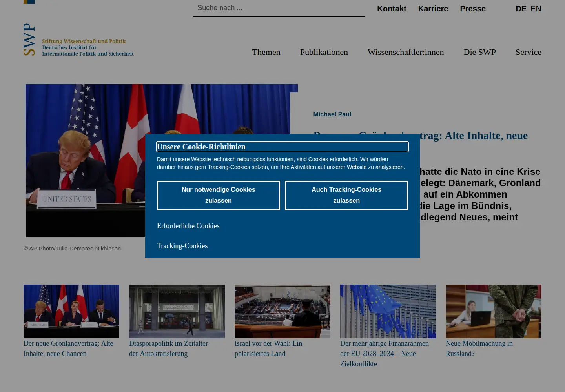Open 'Der neue Grönlandvertrag: Alte Inhalte, neue Chancen' title link
This screenshot has width=565, height=392.
tap(68, 348)
